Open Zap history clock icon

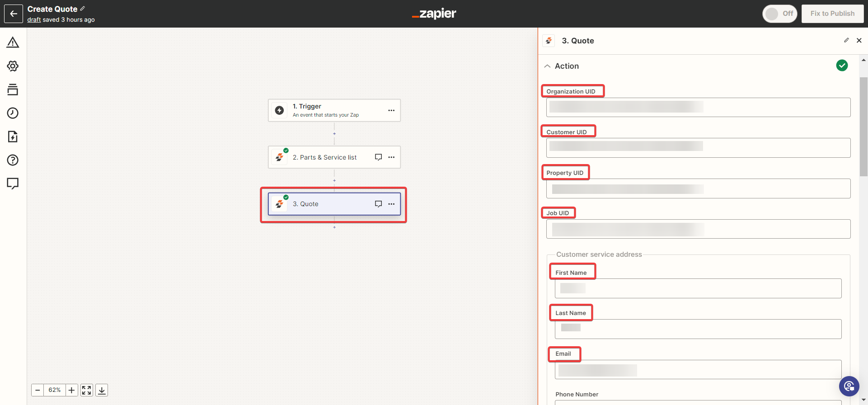point(13,113)
